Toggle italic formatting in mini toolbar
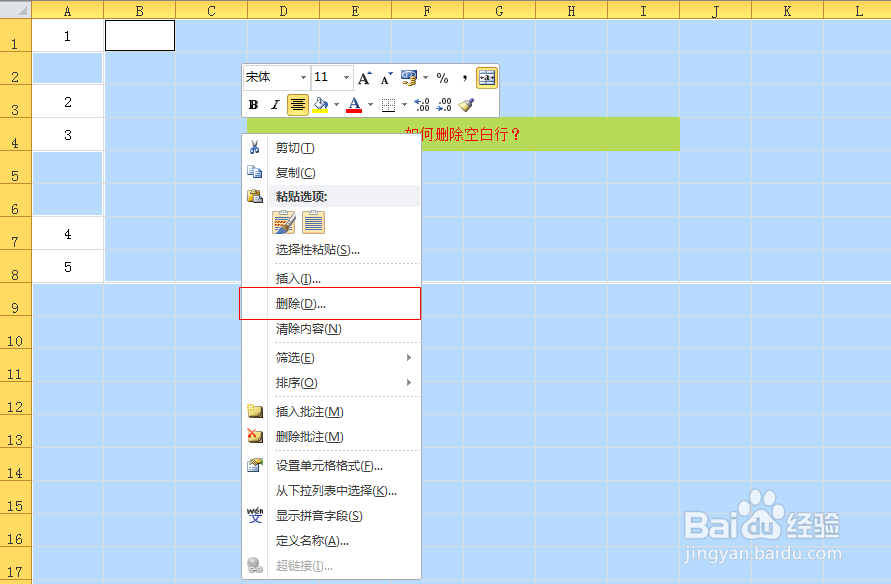This screenshot has width=891, height=584. tap(275, 105)
